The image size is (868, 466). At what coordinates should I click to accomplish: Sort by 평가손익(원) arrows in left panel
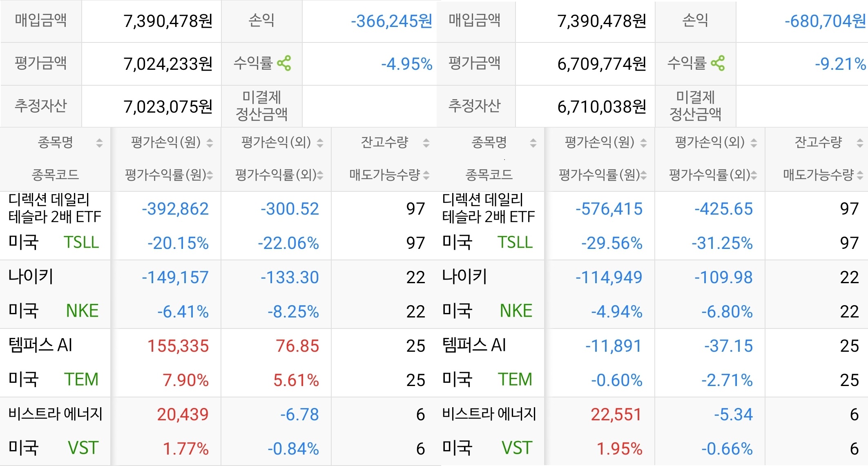(x=210, y=143)
